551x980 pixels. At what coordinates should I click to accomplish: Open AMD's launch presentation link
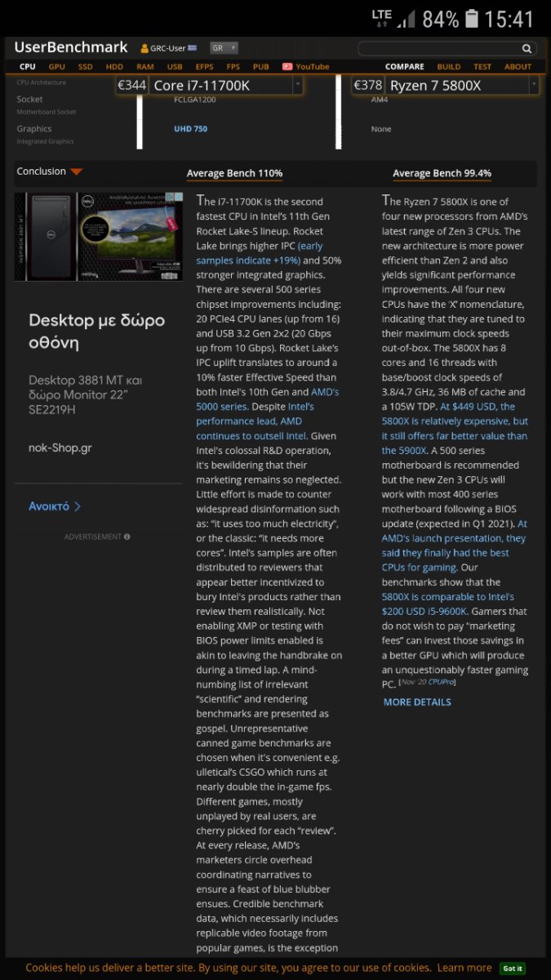[x=454, y=546]
